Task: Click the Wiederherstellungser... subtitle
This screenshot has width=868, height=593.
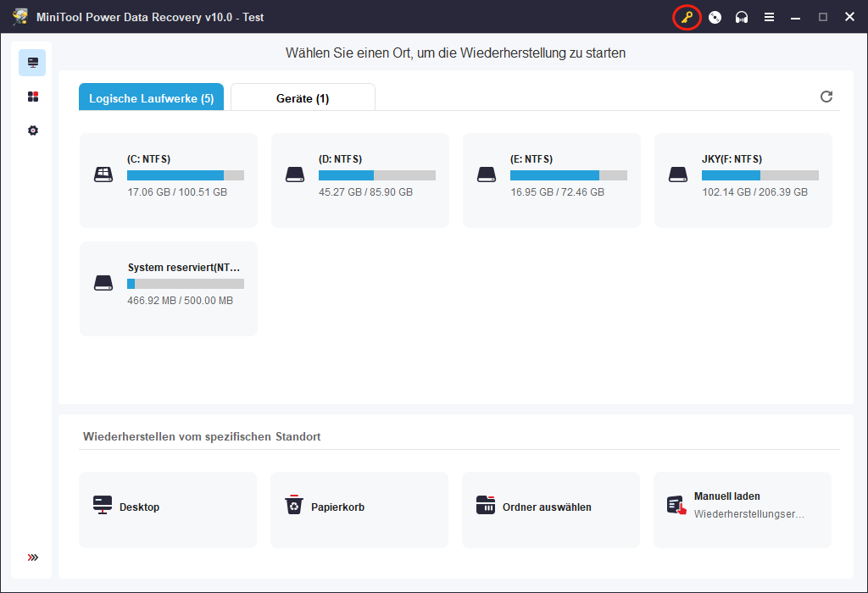Action: (x=749, y=514)
